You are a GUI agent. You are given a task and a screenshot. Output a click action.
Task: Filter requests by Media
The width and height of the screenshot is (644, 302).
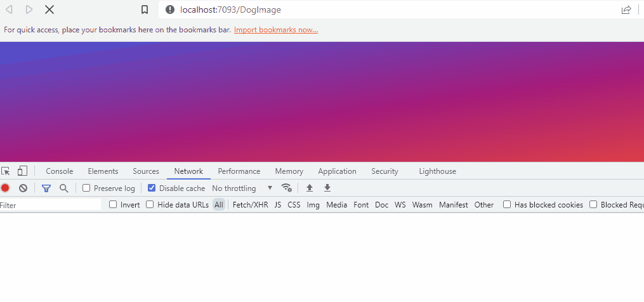pyautogui.click(x=337, y=205)
